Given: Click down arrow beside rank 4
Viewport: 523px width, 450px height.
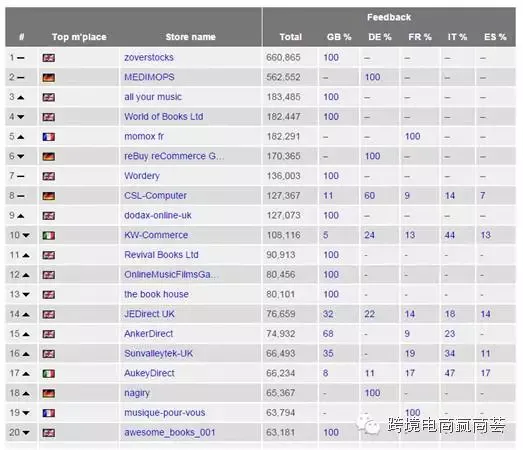Looking at the screenshot, I should (20, 117).
